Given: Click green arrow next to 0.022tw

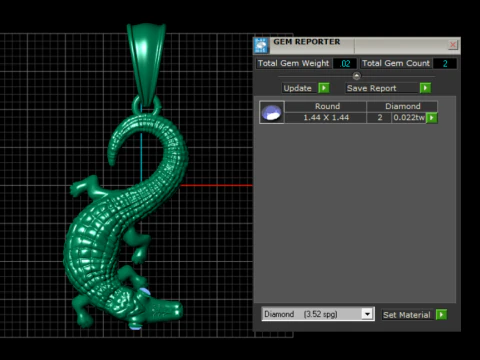Looking at the screenshot, I should pyautogui.click(x=432, y=118).
